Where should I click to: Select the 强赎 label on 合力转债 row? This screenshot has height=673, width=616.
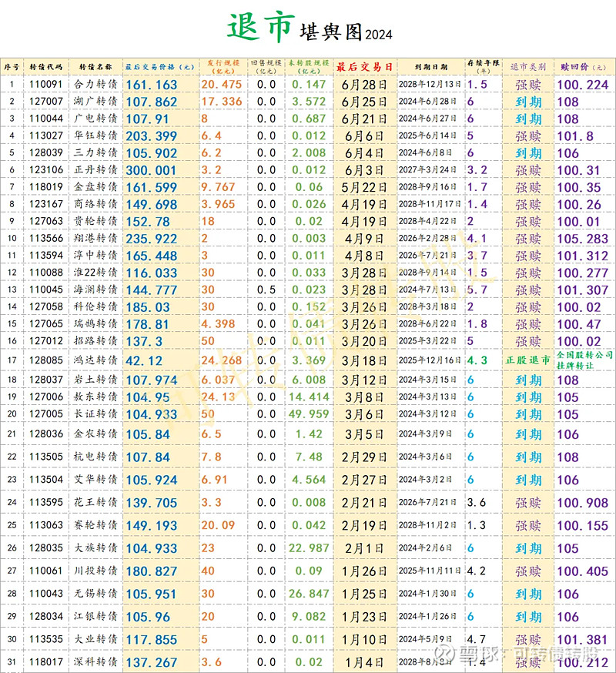[529, 86]
